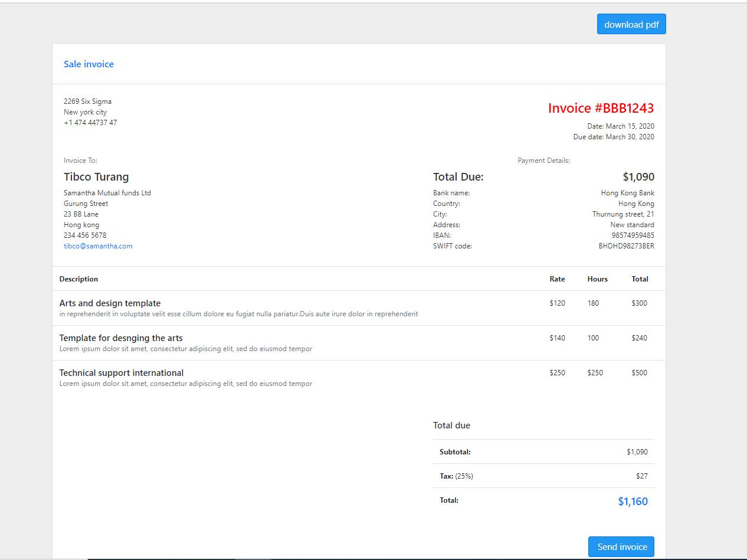The width and height of the screenshot is (747, 560).
Task: Open the tibco@samantha.com email link
Action: pos(98,246)
